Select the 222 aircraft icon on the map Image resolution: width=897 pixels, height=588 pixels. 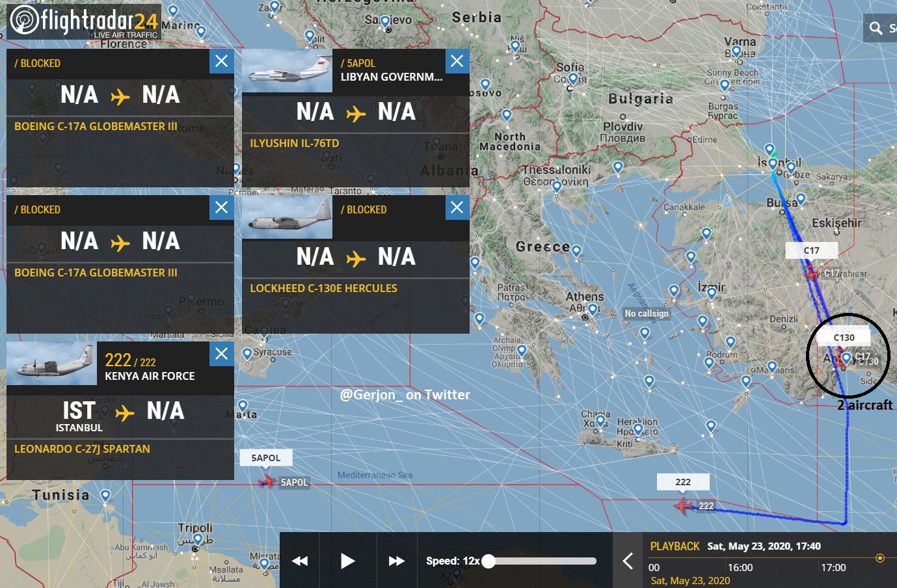(x=683, y=505)
